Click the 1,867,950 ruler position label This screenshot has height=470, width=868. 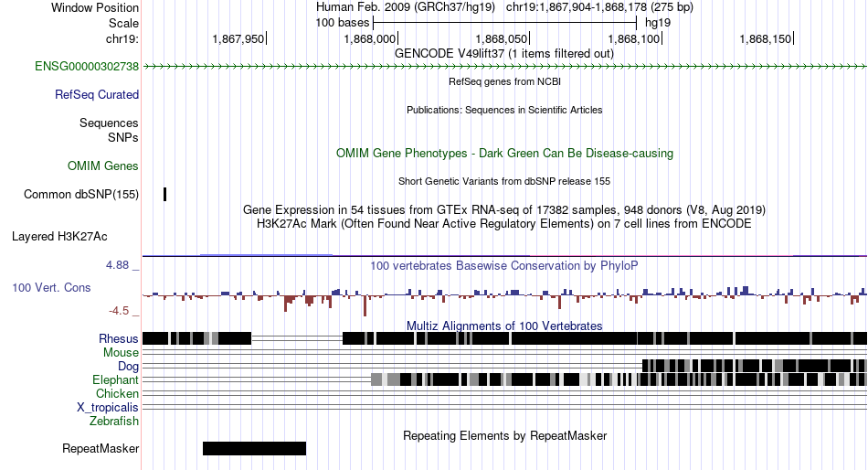tap(238, 38)
